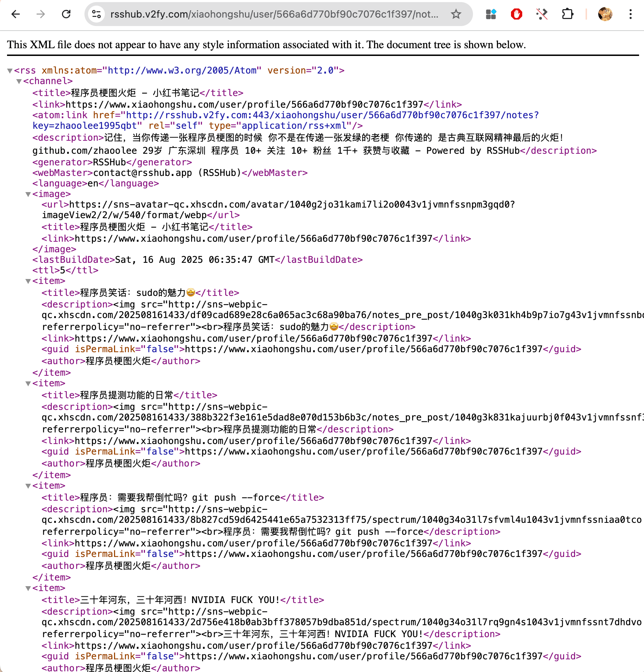This screenshot has height=672, width=644.
Task: Collapse the item about NVIDIA
Action: 28,588
